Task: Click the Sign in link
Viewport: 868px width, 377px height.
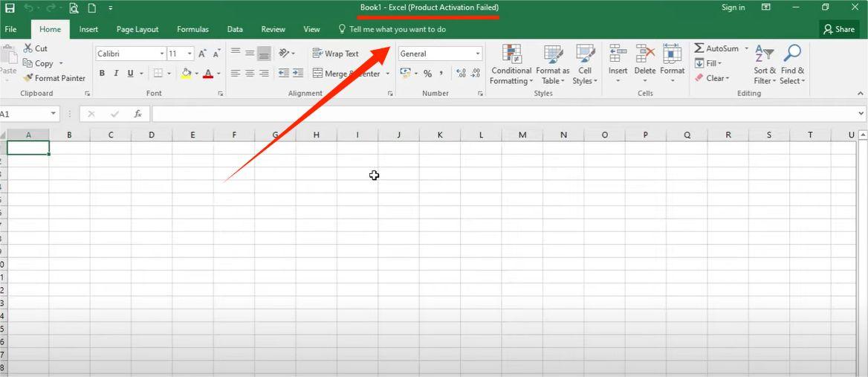Action: pyautogui.click(x=733, y=7)
